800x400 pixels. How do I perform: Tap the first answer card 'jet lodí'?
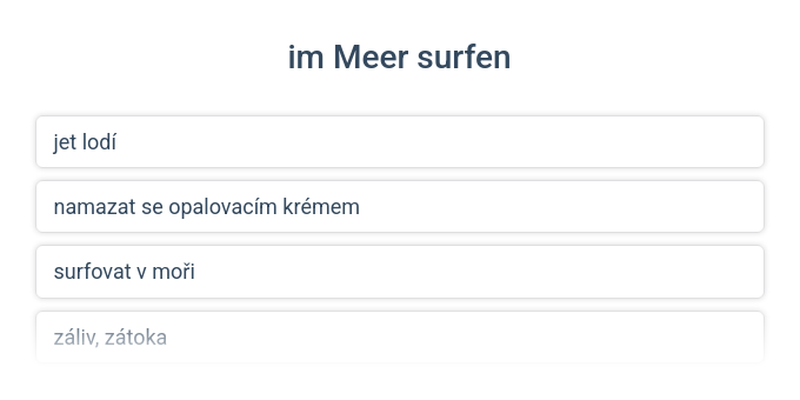click(x=400, y=142)
